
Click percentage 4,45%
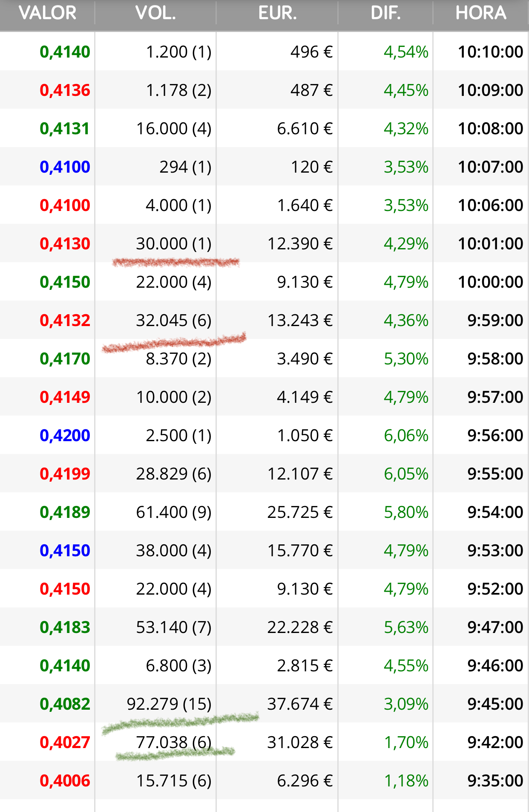point(406,90)
